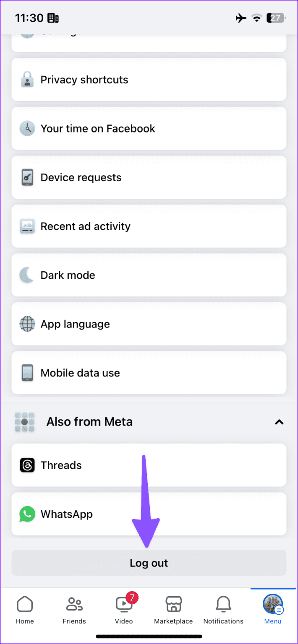Open the Marketplace tab
Image resolution: width=298 pixels, height=644 pixels.
coord(173,610)
